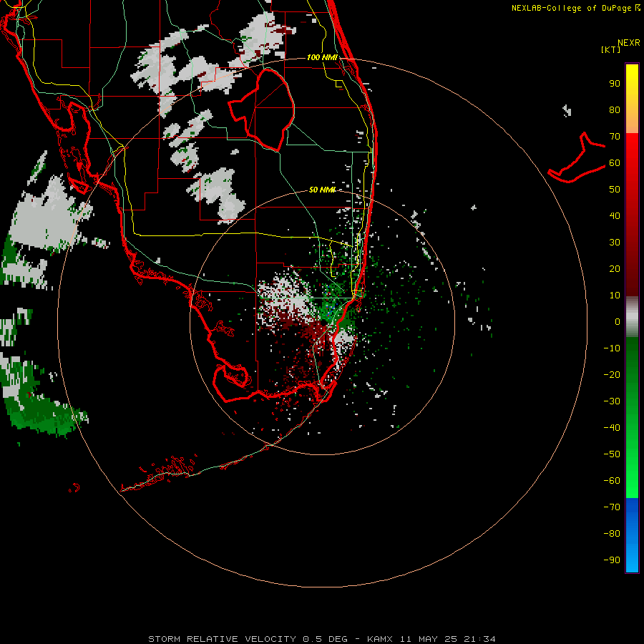The image size is (644, 644).
Task: Click the 'NEXR' label above the color scale
Action: tap(628, 43)
